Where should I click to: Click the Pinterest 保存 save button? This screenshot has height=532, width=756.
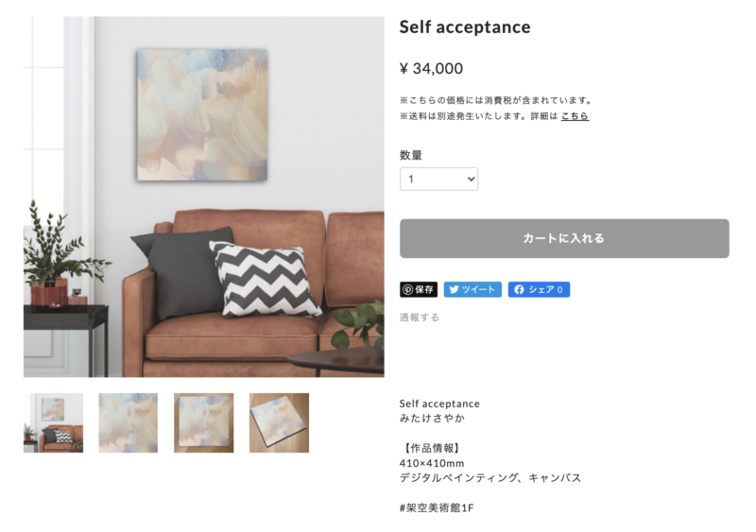[418, 289]
